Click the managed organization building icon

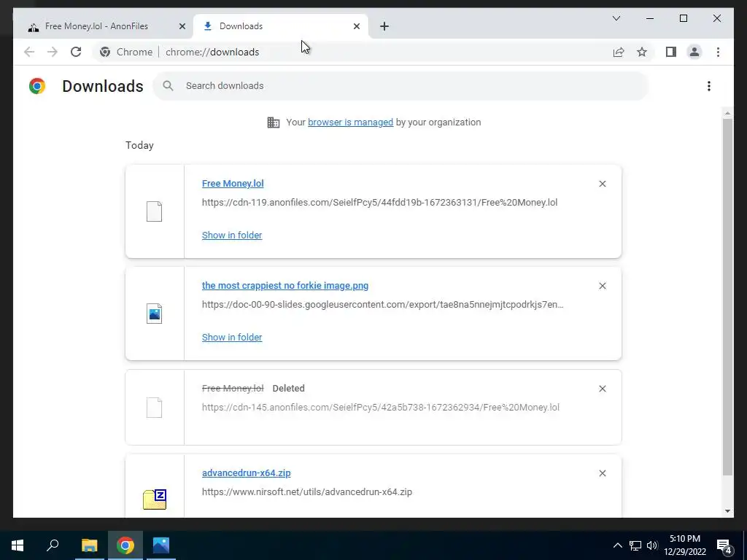coord(274,122)
